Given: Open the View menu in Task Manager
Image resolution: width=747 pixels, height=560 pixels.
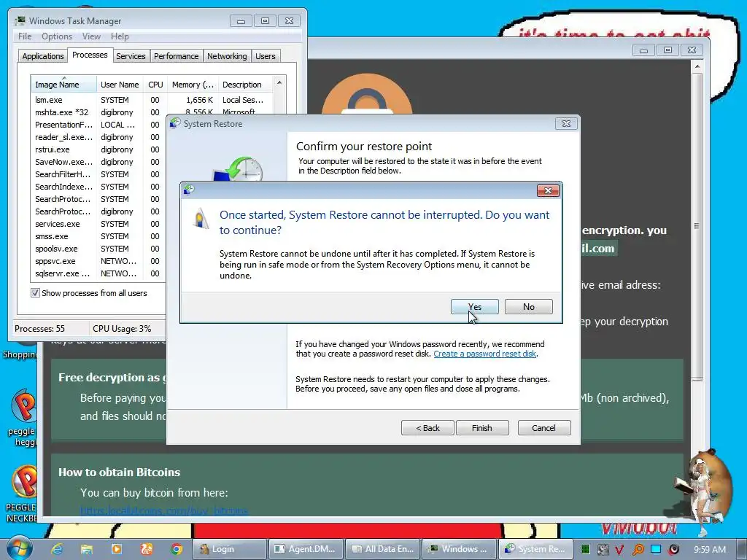Looking at the screenshot, I should 91,36.
